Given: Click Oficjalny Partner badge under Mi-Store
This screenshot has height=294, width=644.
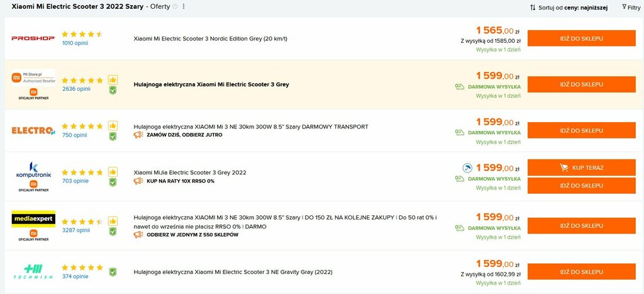Looking at the screenshot, I should click(x=33, y=93).
